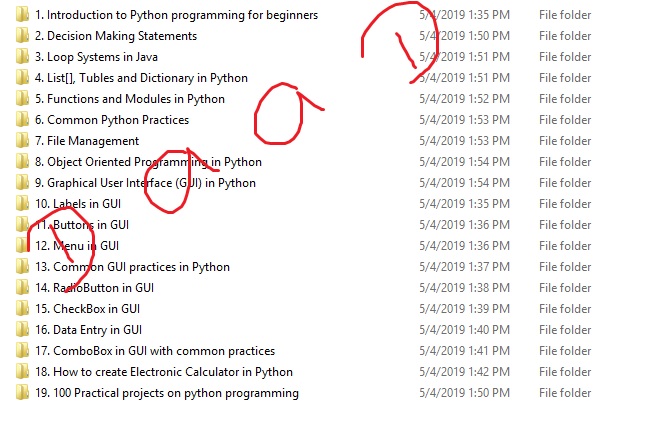Select '4. List[], Tubles and Dictionary in Python'
The height and width of the screenshot is (427, 661).
(141, 78)
